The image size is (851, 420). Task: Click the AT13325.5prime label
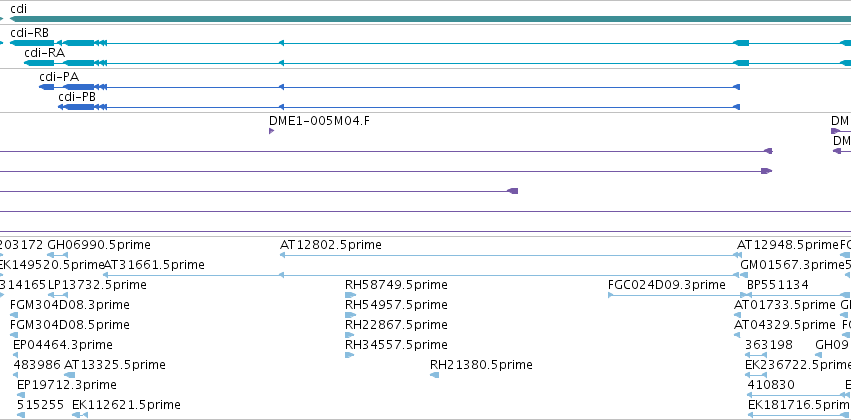pyautogui.click(x=115, y=365)
